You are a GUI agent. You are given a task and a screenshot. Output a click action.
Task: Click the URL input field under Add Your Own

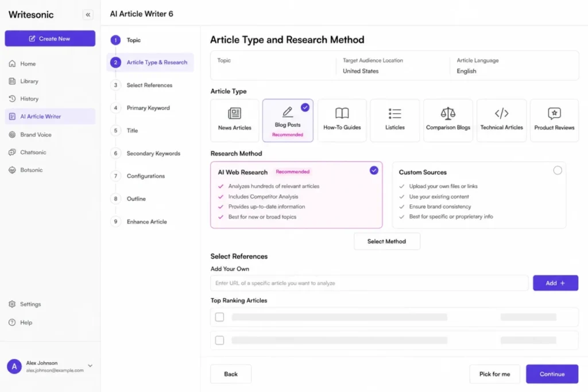[x=369, y=283]
